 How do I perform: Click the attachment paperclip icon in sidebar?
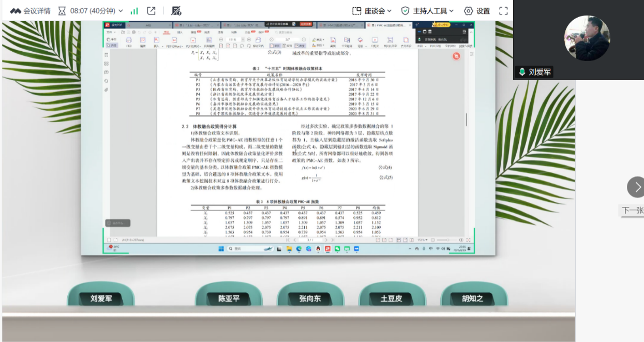coord(107,90)
